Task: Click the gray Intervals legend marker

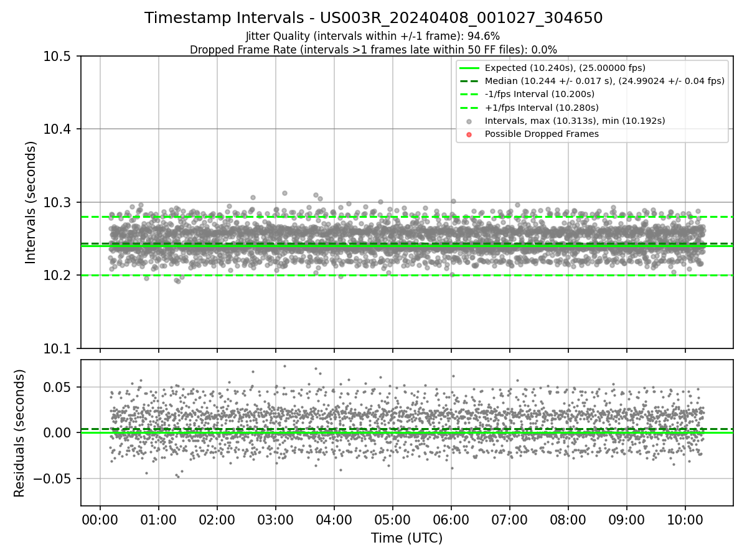Action: [x=469, y=121]
